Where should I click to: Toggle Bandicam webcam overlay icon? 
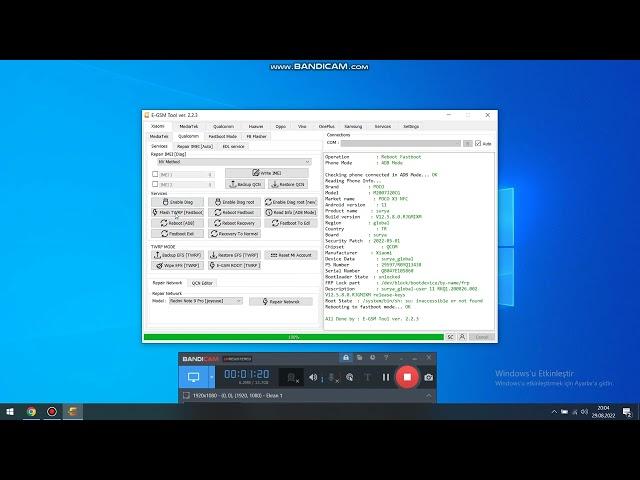tap(291, 378)
